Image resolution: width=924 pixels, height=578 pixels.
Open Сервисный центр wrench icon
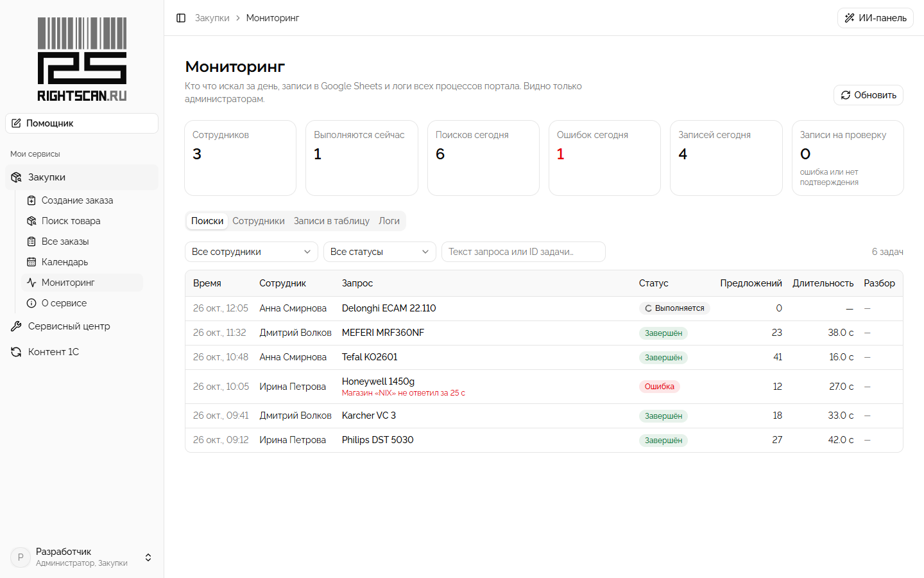(x=16, y=326)
